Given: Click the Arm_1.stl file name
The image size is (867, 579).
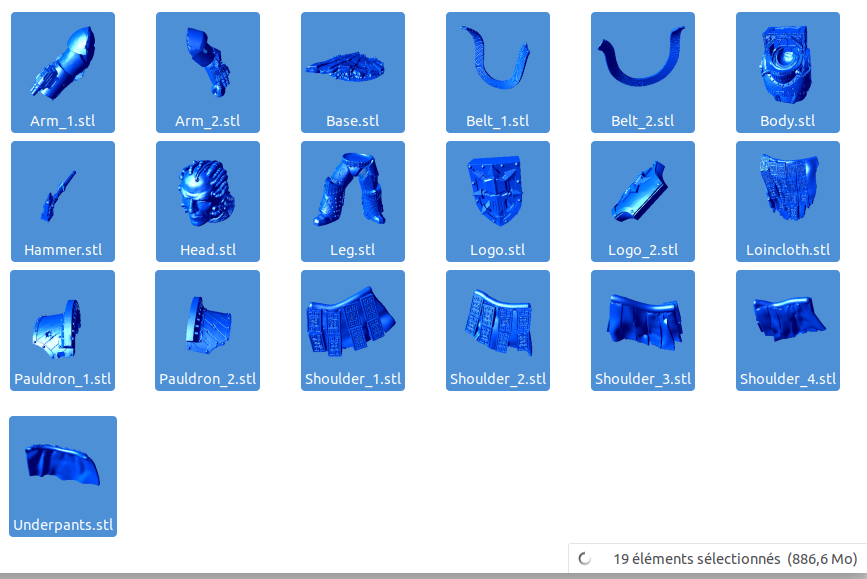Looking at the screenshot, I should pyautogui.click(x=62, y=121).
